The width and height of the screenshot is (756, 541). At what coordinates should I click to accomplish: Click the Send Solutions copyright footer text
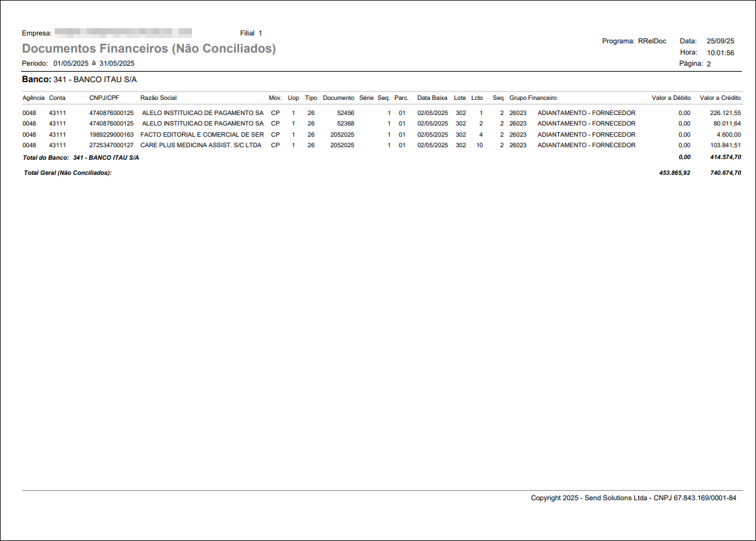(633, 498)
